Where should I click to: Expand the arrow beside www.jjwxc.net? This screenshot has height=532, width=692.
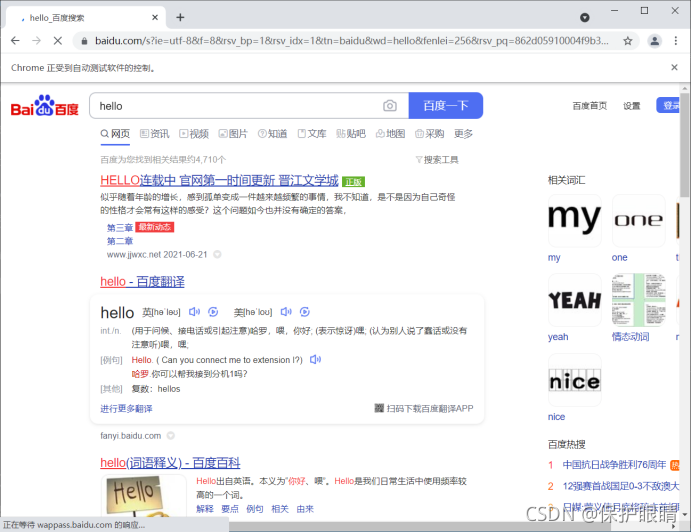[x=217, y=254]
